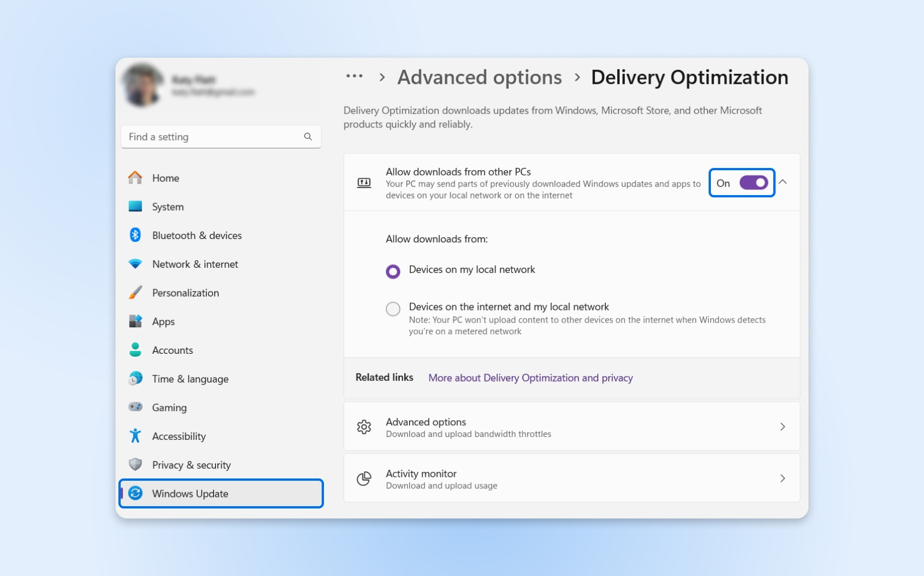The height and width of the screenshot is (576, 924).
Task: Select the Bluetooth & devices icon
Action: 135,235
